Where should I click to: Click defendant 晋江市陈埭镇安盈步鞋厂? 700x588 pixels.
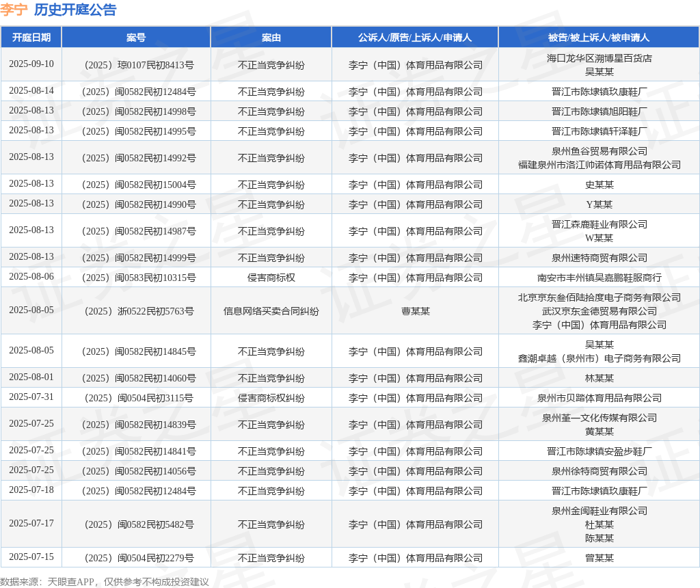599,452
